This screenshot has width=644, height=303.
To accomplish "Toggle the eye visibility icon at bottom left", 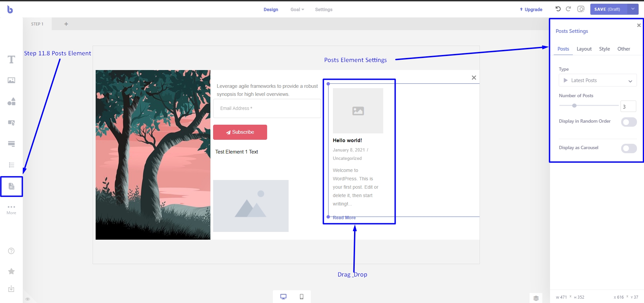I will (x=28, y=299).
